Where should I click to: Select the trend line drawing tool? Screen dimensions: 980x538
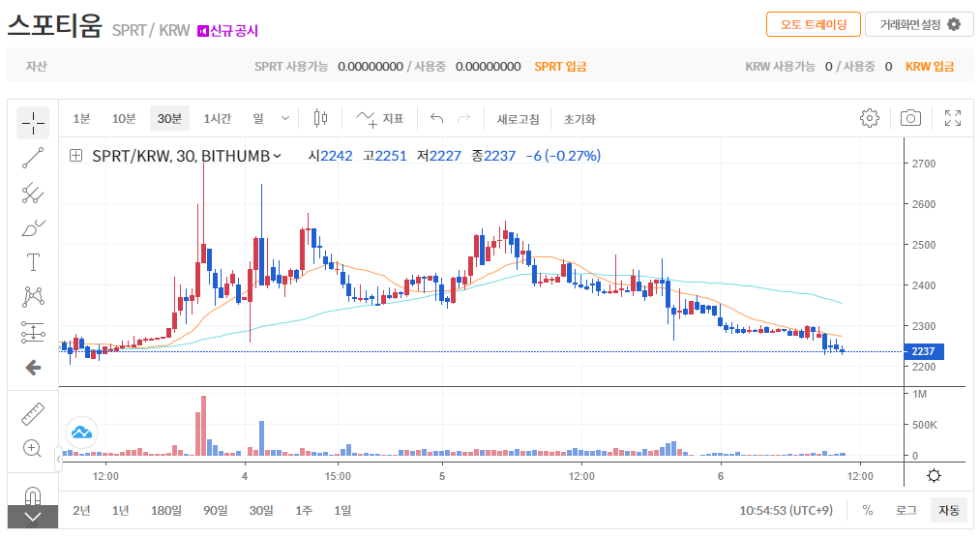click(x=33, y=158)
